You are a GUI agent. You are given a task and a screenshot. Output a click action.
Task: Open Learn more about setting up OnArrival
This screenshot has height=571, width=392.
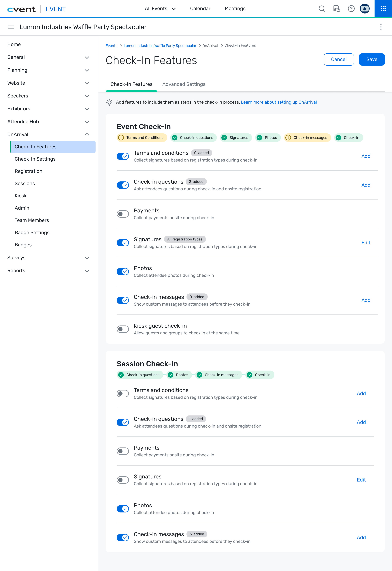click(x=279, y=102)
